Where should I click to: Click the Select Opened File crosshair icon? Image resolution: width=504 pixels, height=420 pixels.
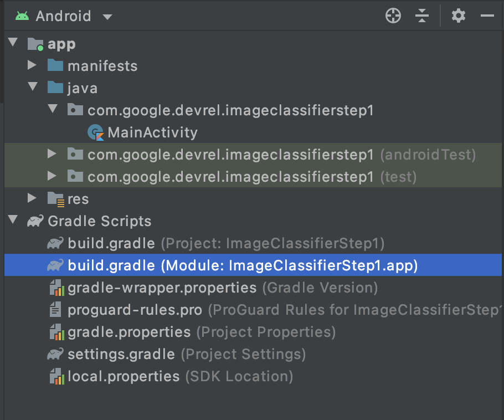click(393, 16)
